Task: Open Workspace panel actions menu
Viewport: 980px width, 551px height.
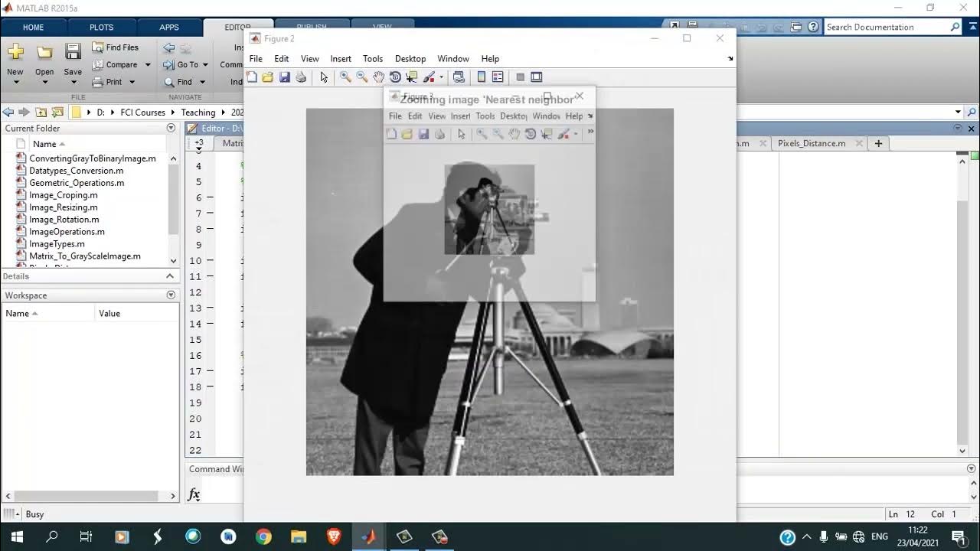Action: tap(171, 295)
